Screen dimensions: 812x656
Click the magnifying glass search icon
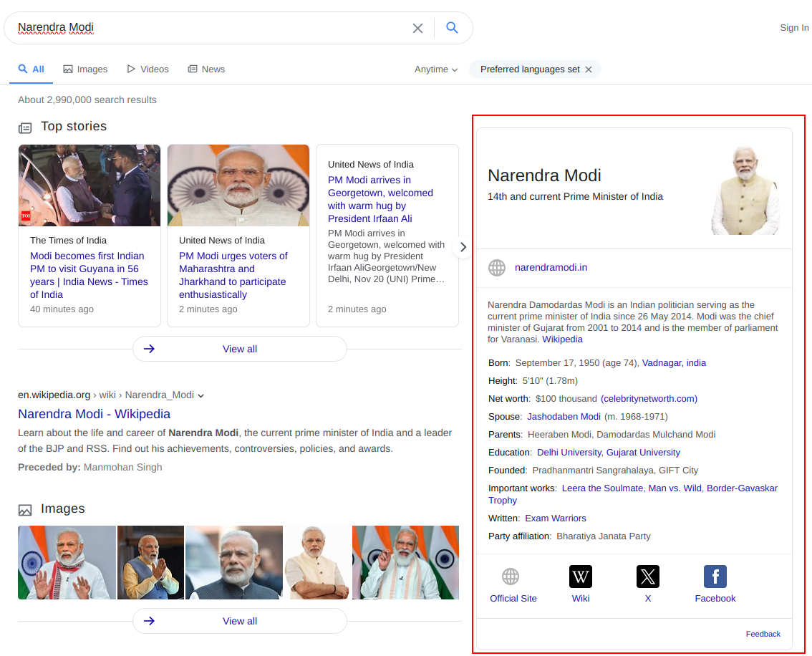(452, 27)
